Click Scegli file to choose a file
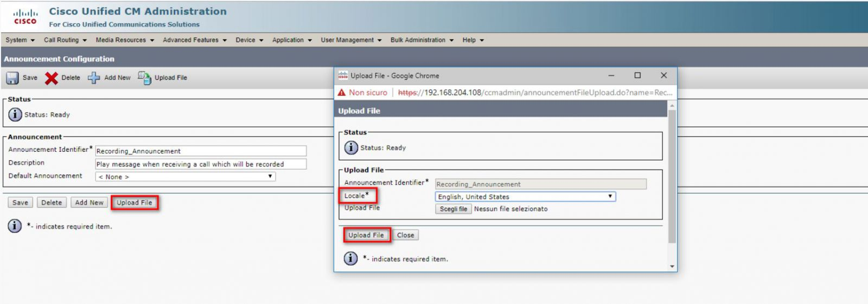868x304 pixels. [453, 209]
